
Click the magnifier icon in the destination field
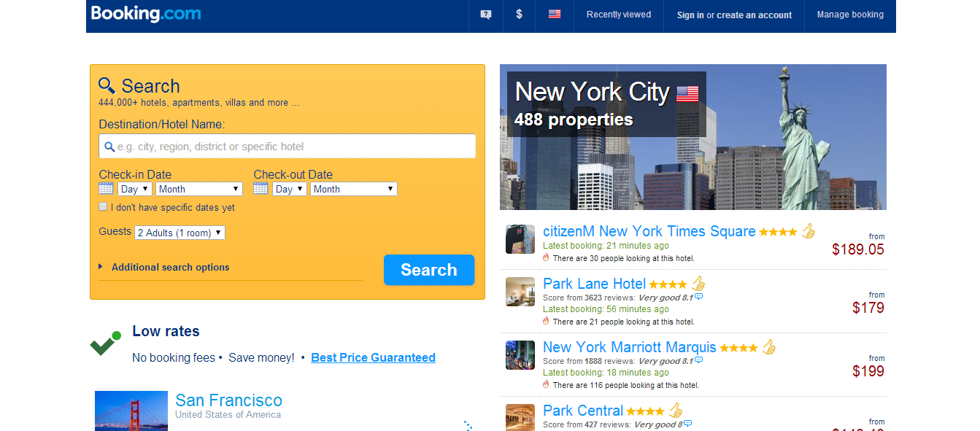[109, 147]
